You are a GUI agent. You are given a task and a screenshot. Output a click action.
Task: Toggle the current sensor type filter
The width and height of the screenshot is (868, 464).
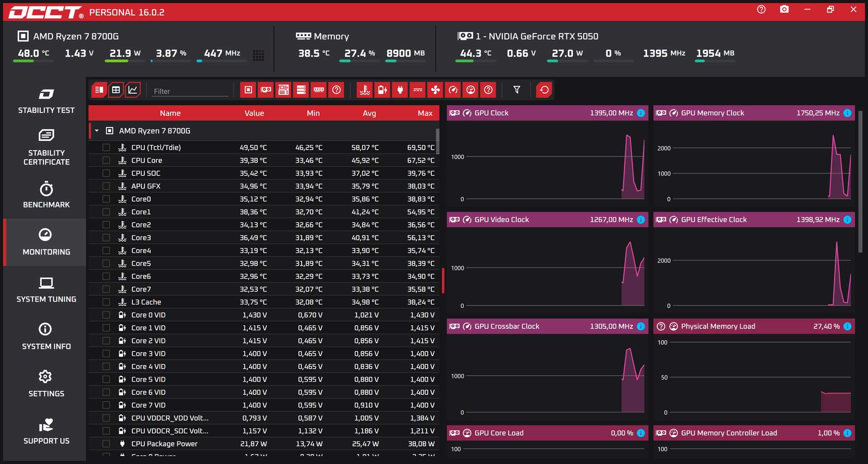point(418,90)
